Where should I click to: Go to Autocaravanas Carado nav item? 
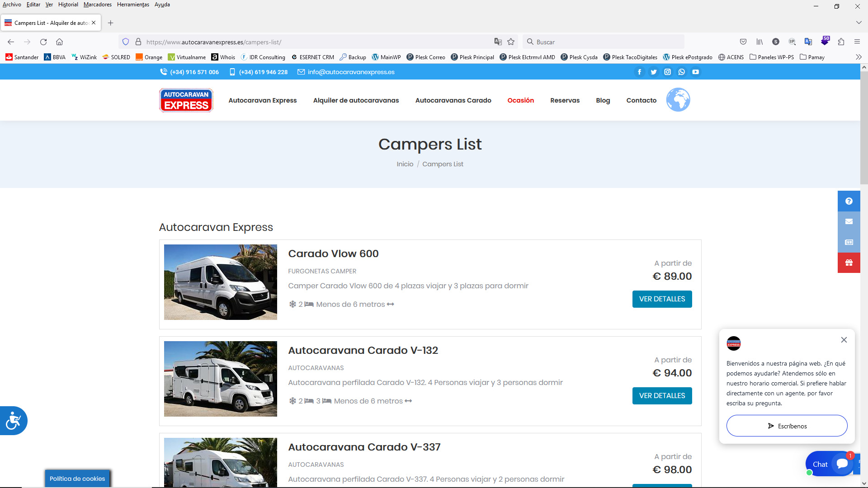click(453, 100)
